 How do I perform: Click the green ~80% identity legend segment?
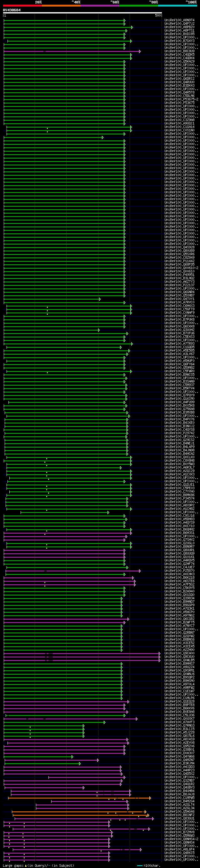tap(139, 6)
